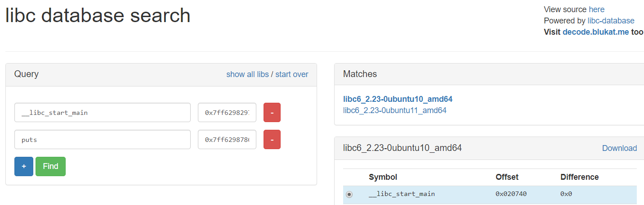Screen dimensions: 644x205
Task: Click the "libc database search" page heading
Action: [x=98, y=16]
